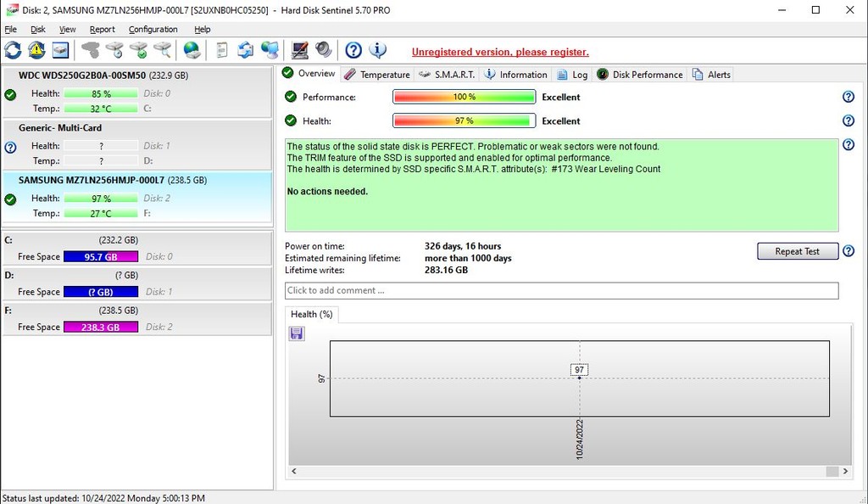Image resolution: width=868 pixels, height=504 pixels.
Task: Click the framed disk drive toolbar icon
Action: [60, 50]
